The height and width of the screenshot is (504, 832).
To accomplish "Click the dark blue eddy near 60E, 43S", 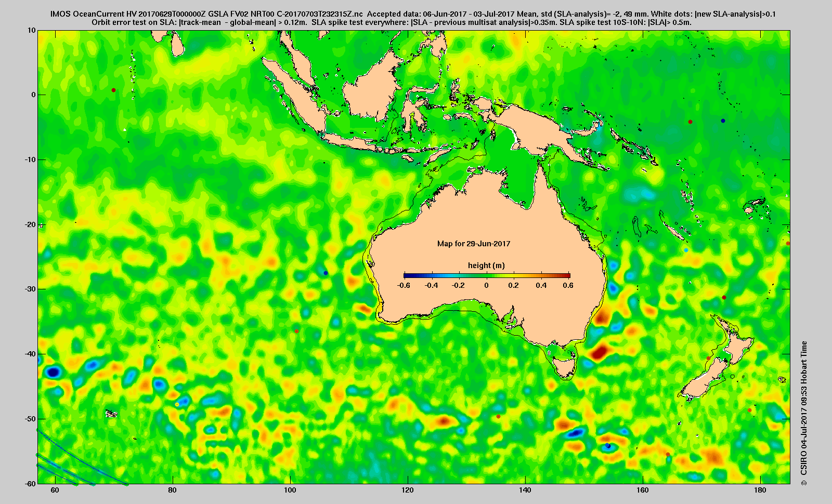I will pyautogui.click(x=53, y=372).
